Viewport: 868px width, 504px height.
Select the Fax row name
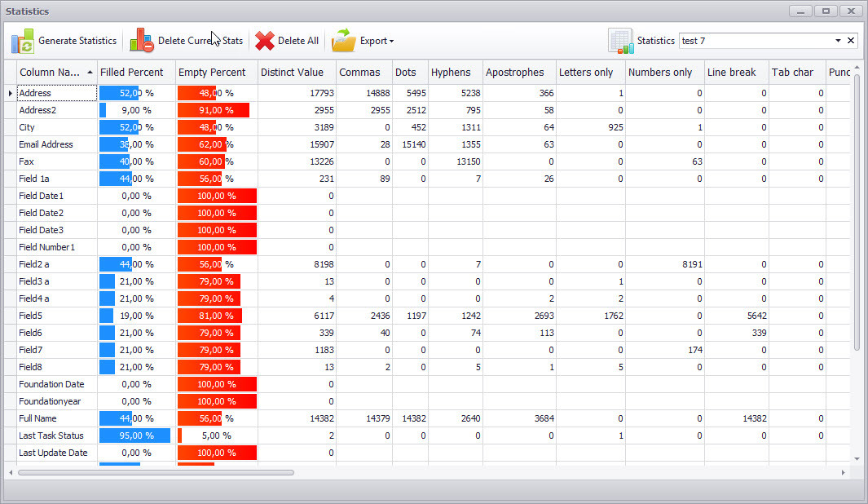26,161
